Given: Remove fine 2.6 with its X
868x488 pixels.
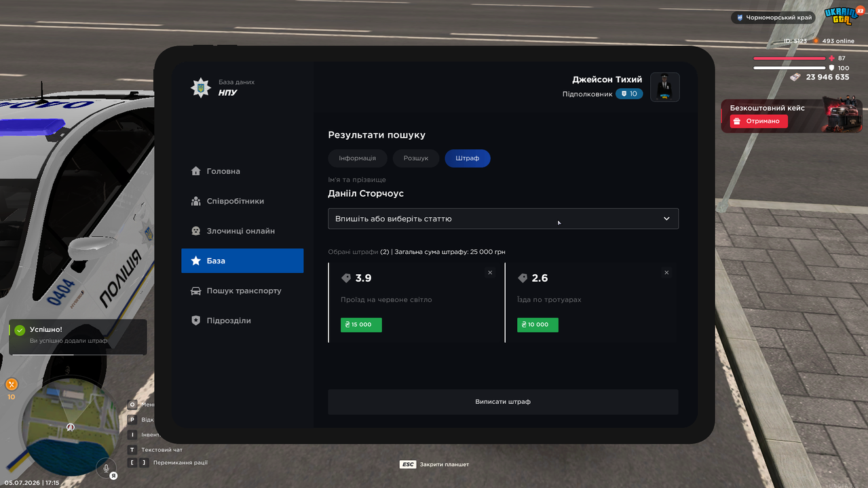Looking at the screenshot, I should (666, 273).
